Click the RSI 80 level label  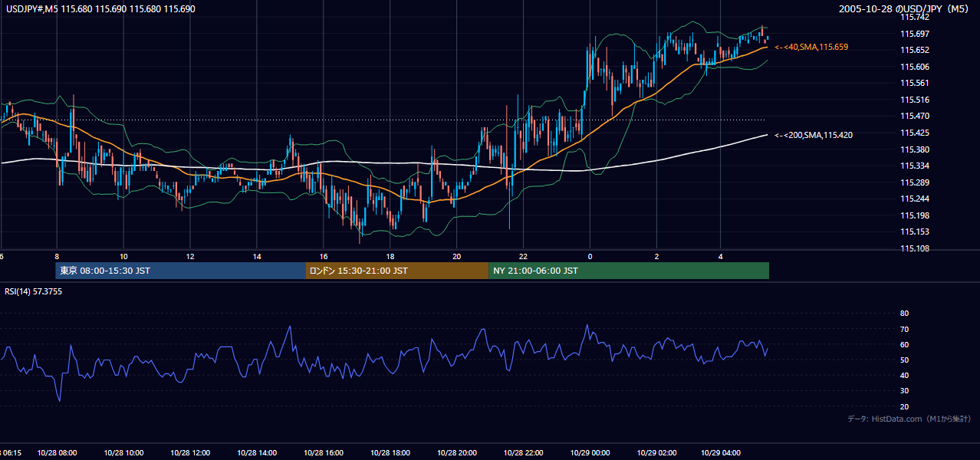904,314
